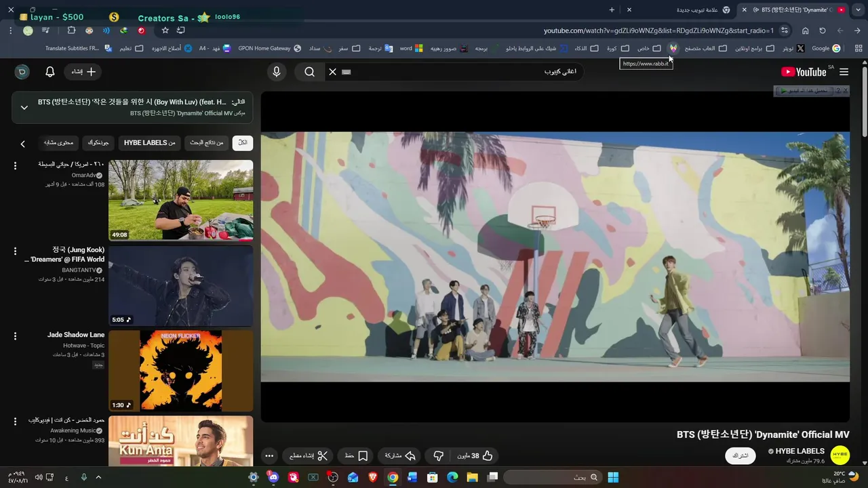Open options menu for Jung Kook Dreamers video
This screenshot has width=868, height=488.
coord(15,251)
